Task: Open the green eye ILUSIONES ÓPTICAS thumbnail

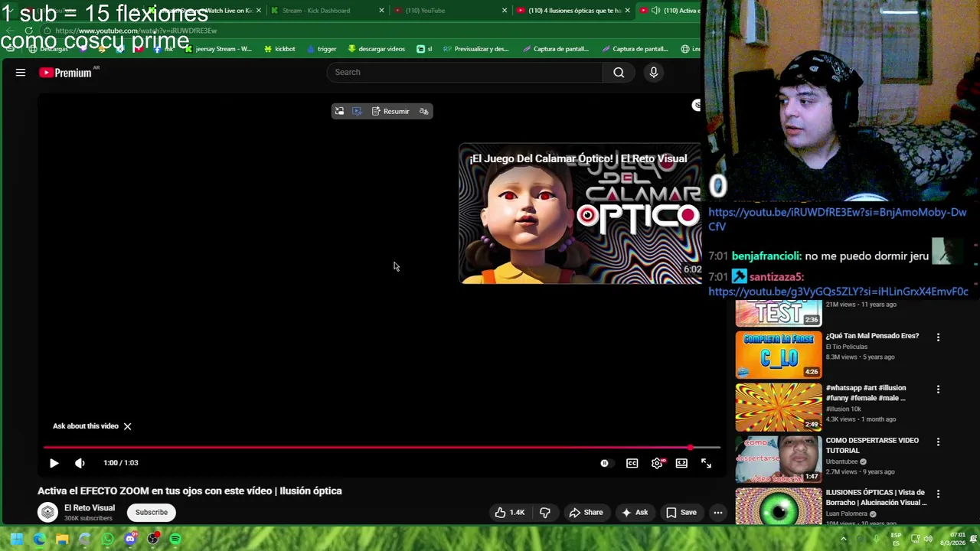Action: pyautogui.click(x=779, y=507)
